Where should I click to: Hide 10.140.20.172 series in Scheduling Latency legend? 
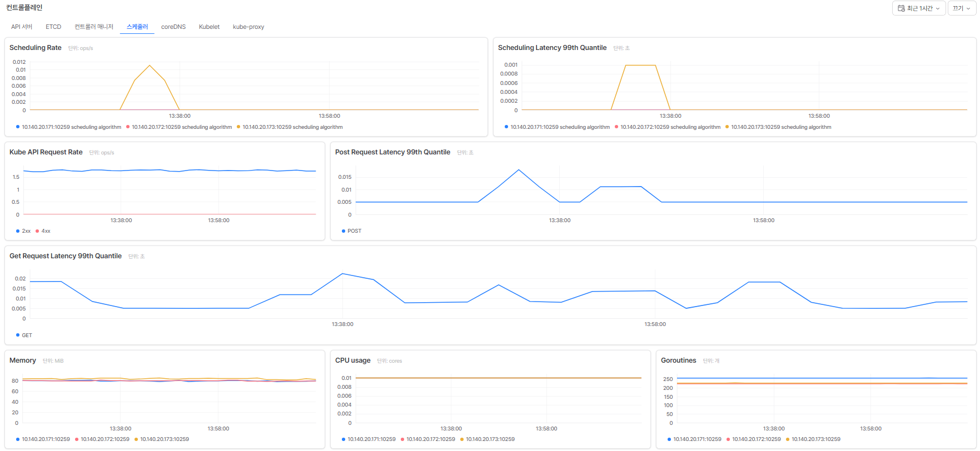point(668,127)
